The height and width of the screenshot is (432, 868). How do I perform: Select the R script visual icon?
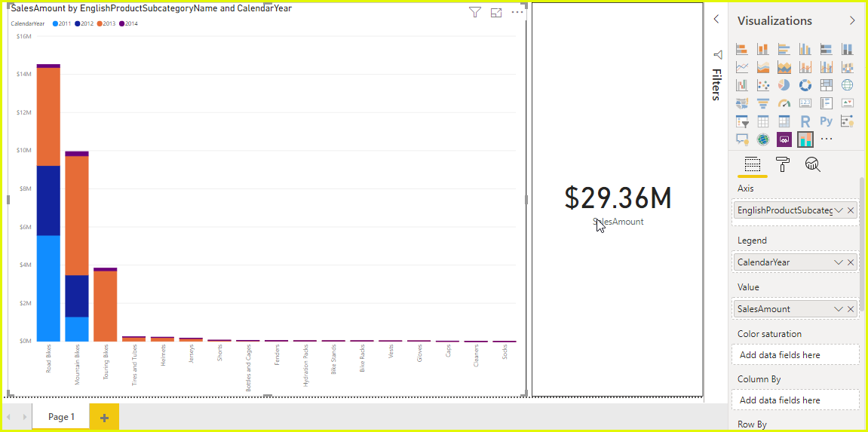[805, 121]
